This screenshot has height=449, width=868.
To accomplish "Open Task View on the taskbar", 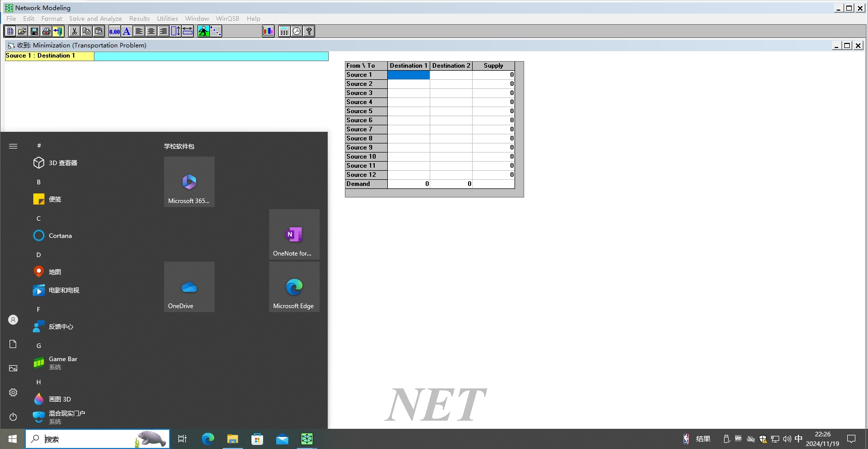I will click(182, 439).
